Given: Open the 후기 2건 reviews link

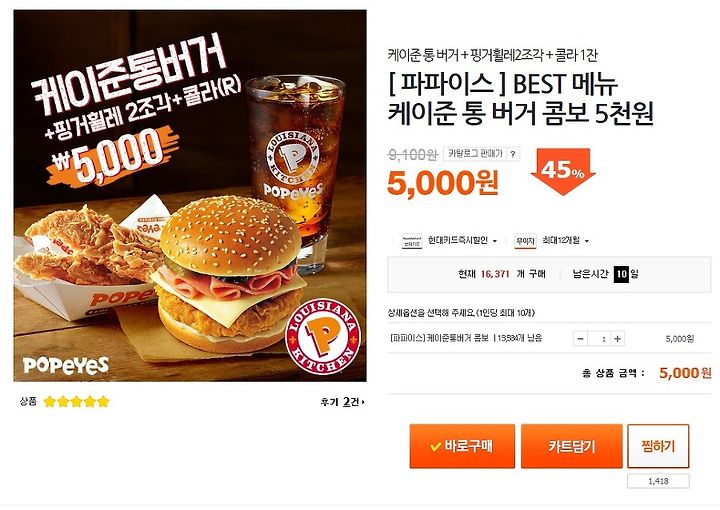Looking at the screenshot, I should tap(342, 402).
